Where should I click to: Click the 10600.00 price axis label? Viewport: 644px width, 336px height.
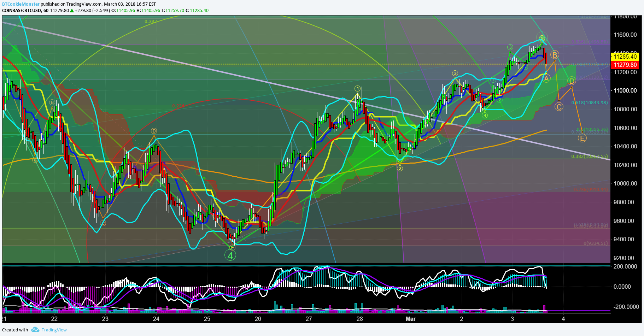tap(625, 128)
